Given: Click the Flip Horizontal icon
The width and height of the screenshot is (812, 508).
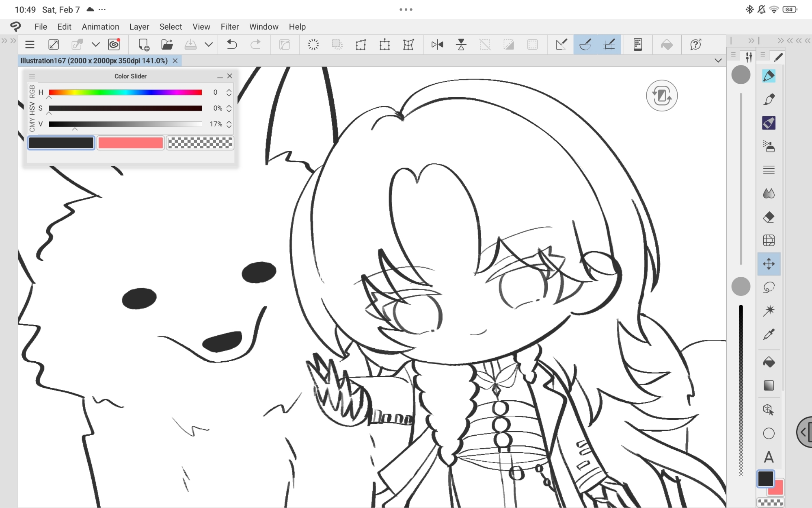Looking at the screenshot, I should (437, 44).
